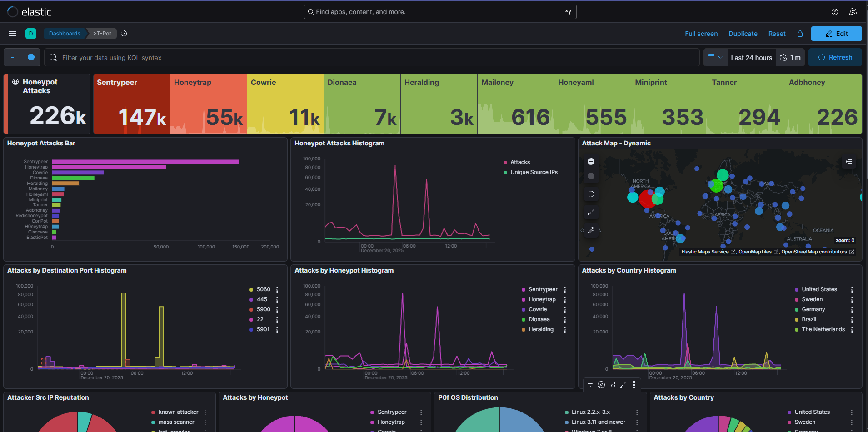
Task: Zoom in on the Attack Map
Action: coord(591,162)
